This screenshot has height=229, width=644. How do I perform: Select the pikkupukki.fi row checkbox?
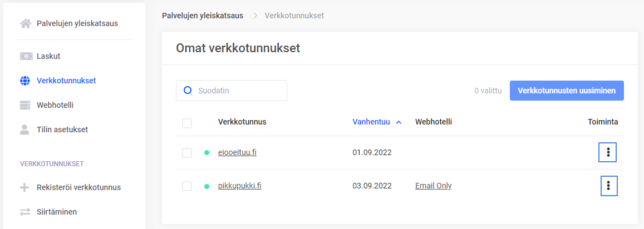(187, 186)
